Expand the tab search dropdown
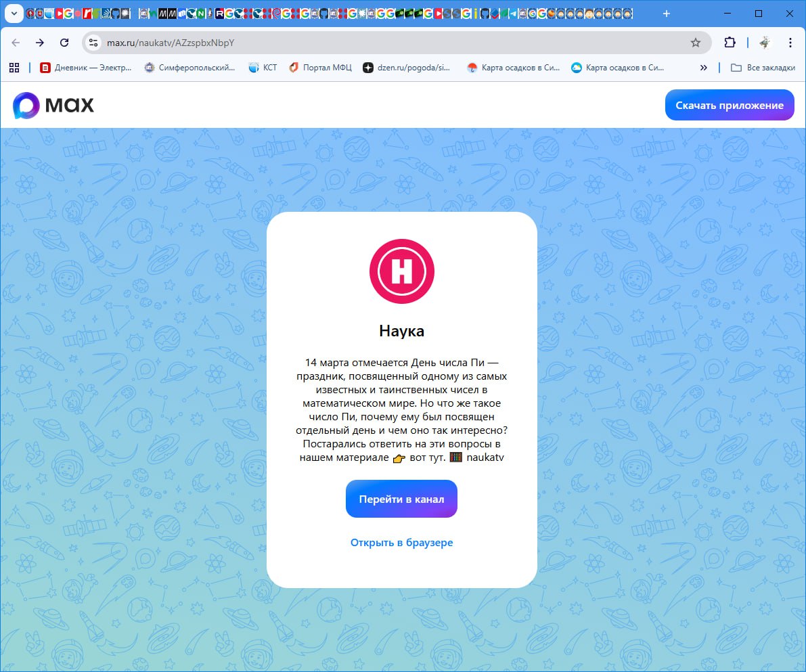The width and height of the screenshot is (806, 672). pyautogui.click(x=14, y=14)
